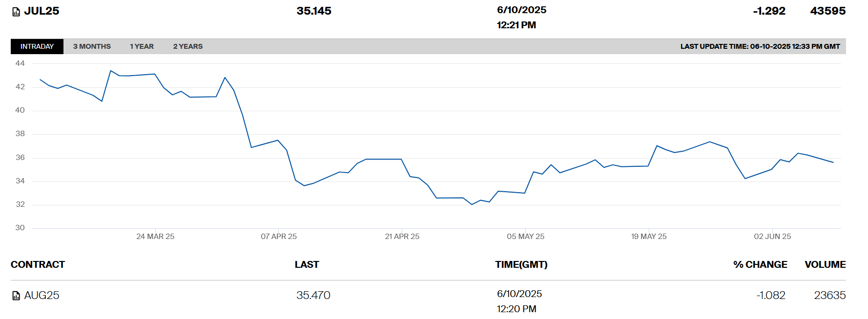Click the 24 MAR 25 axis date

tap(155, 237)
